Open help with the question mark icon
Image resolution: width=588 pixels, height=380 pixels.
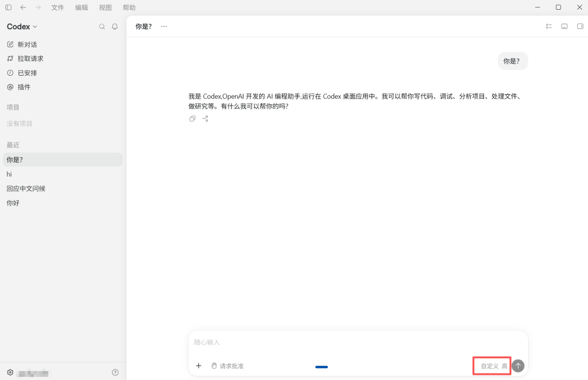(x=115, y=372)
